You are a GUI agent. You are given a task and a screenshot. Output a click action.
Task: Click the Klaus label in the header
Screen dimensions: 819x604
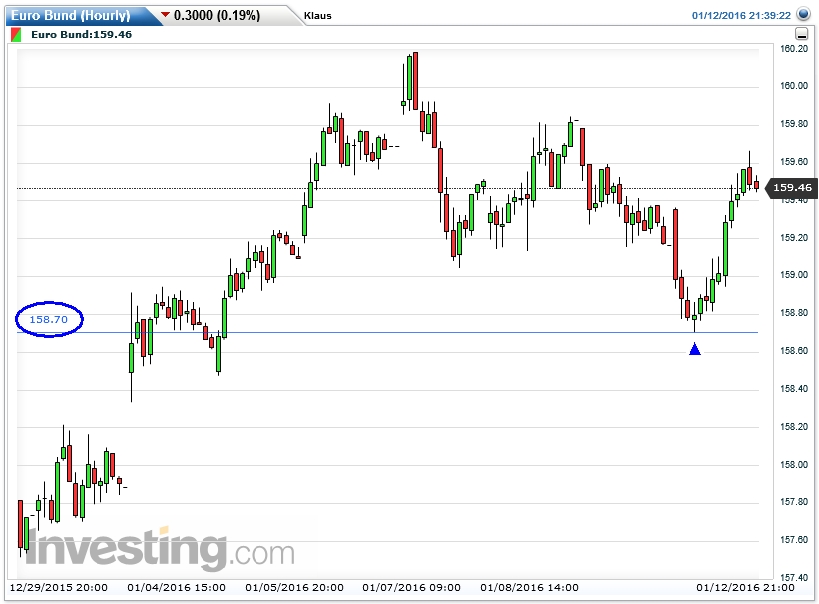pos(318,16)
